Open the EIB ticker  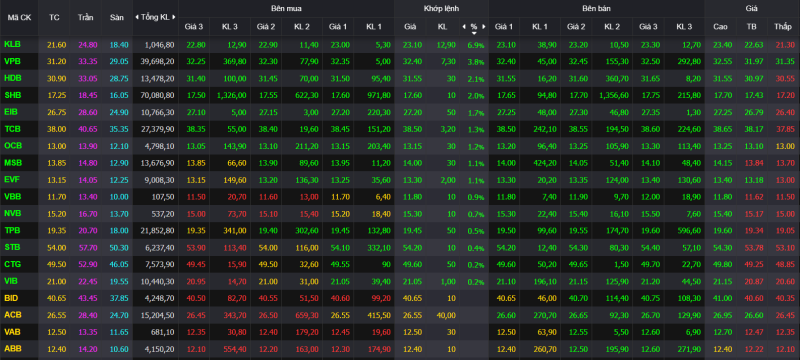[11, 112]
